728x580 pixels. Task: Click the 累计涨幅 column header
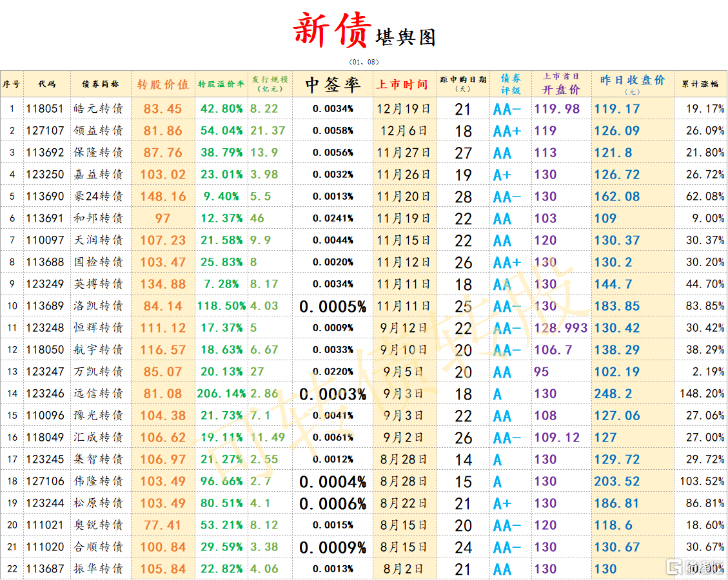click(700, 84)
